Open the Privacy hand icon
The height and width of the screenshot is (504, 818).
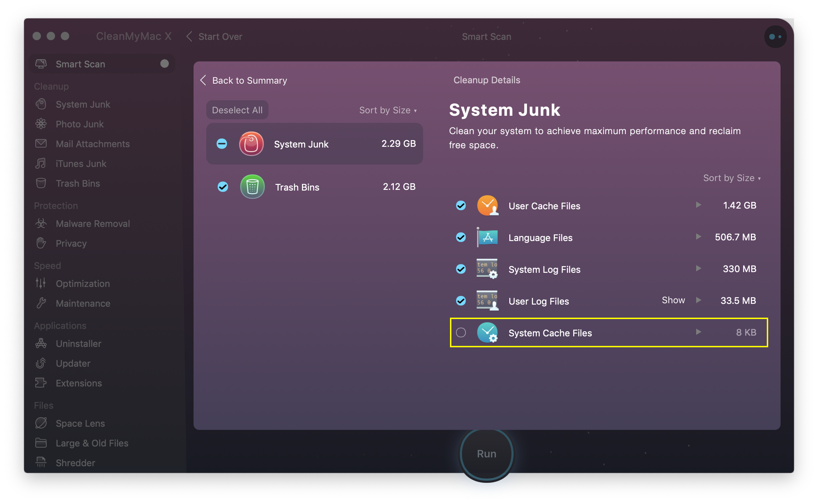pyautogui.click(x=41, y=243)
